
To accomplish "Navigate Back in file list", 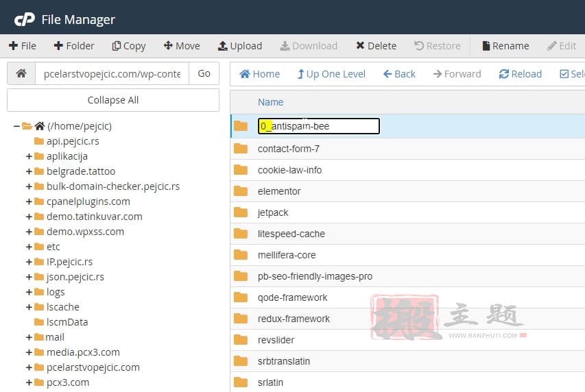I will point(399,74).
